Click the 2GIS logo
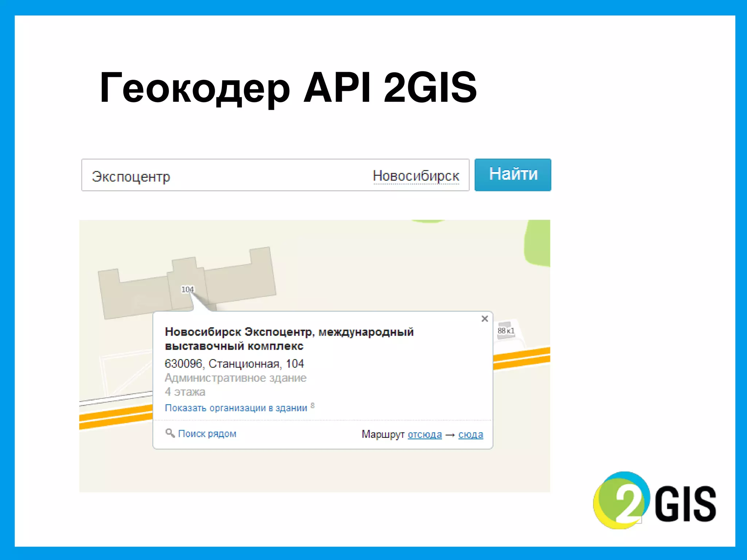Image resolution: width=747 pixels, height=560 pixels. pyautogui.click(x=654, y=500)
